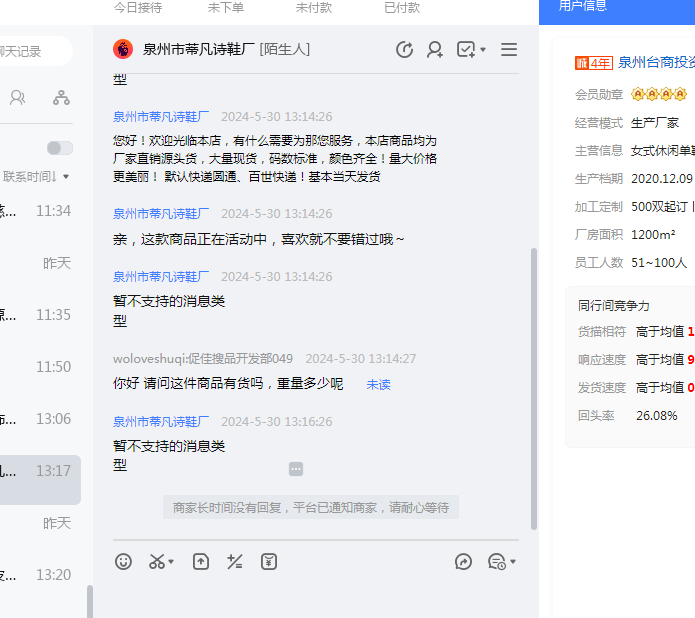Expand the scissors tool dropdown arrow
Image resolution: width=695 pixels, height=618 pixels.
click(x=171, y=563)
